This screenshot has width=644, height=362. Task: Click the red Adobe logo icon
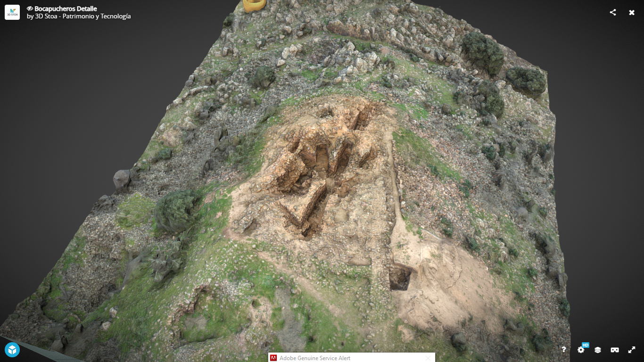pyautogui.click(x=273, y=358)
